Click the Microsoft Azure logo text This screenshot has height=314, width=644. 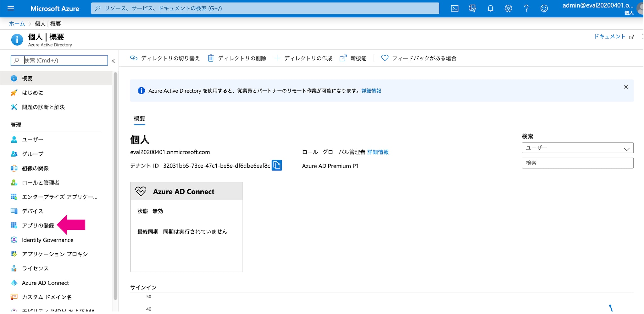[55, 8]
